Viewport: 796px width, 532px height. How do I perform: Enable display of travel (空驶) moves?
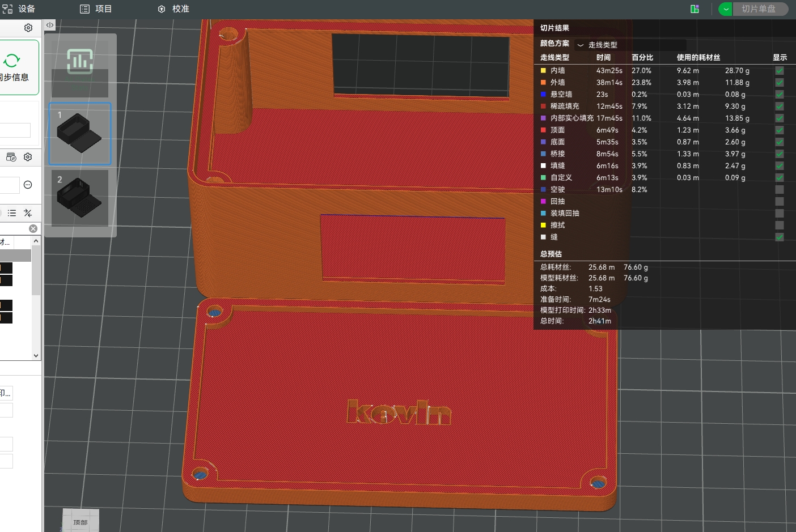click(780, 190)
